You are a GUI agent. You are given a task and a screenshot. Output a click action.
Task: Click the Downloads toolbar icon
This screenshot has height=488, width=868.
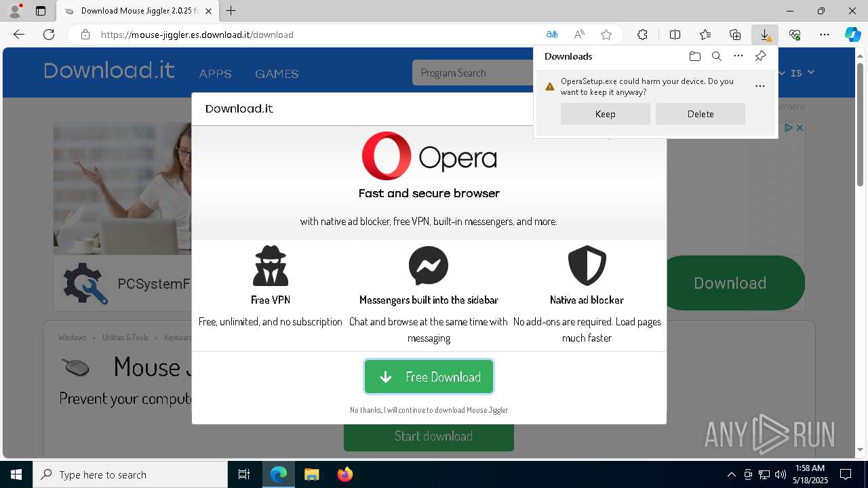point(765,35)
